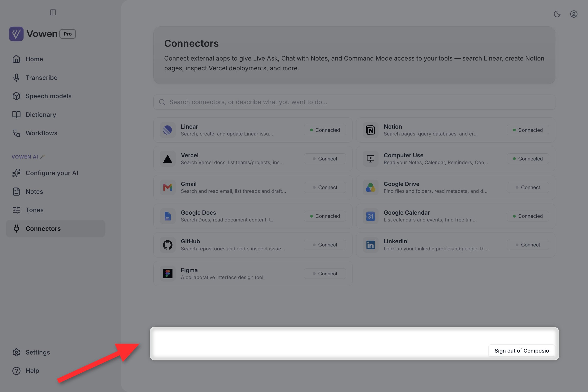Image resolution: width=588 pixels, height=392 pixels.
Task: Collapse the sidebar with the panel icon
Action: coord(53,12)
